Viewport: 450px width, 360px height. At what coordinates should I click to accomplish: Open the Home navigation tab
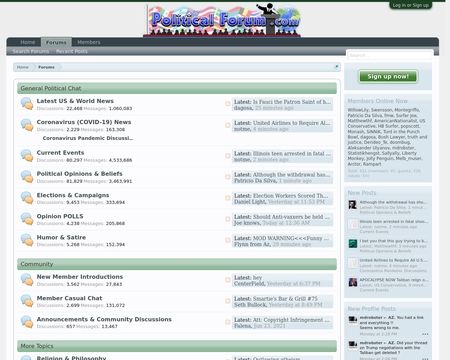(27, 42)
